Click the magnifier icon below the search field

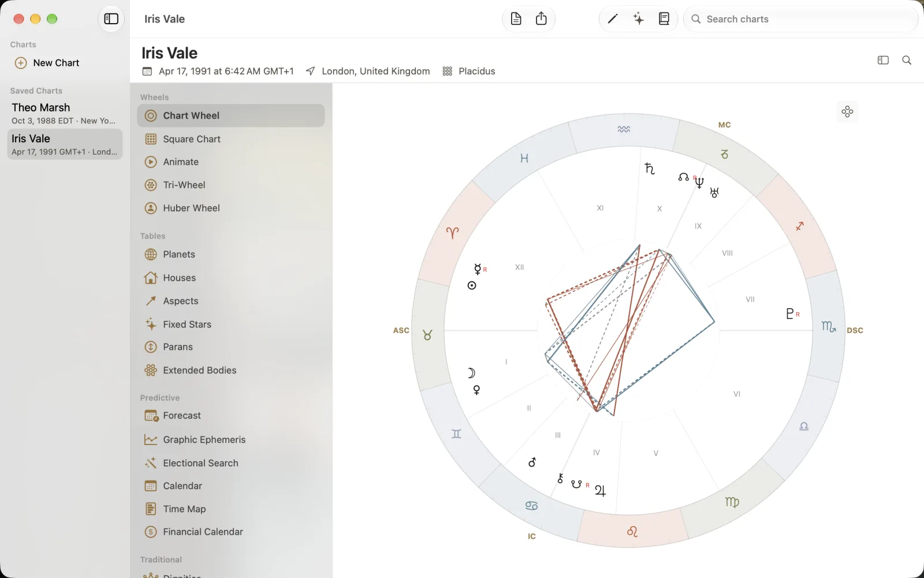pyautogui.click(x=907, y=60)
